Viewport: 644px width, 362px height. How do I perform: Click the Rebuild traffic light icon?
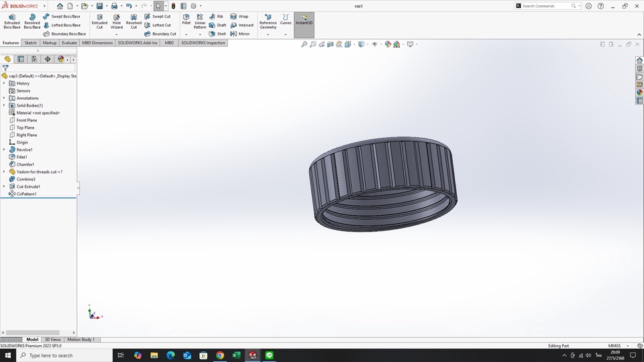pyautogui.click(x=173, y=6)
